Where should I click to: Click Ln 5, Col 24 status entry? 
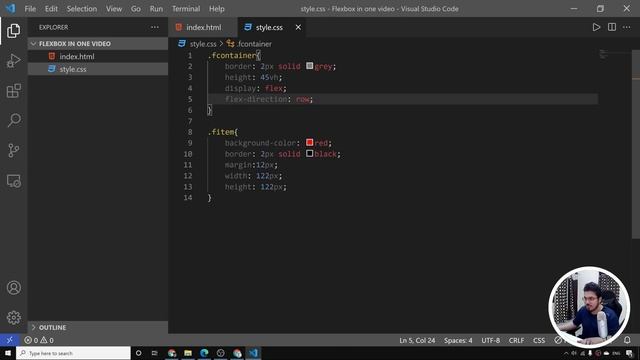point(417,340)
